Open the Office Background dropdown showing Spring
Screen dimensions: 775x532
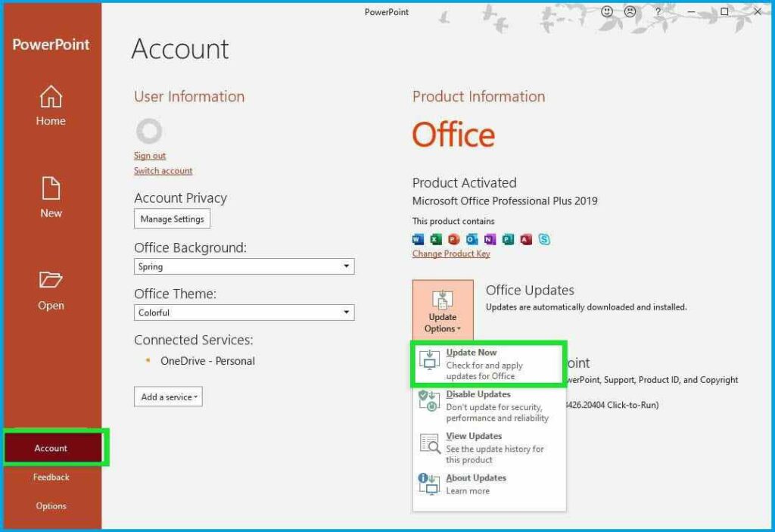pyautogui.click(x=244, y=266)
